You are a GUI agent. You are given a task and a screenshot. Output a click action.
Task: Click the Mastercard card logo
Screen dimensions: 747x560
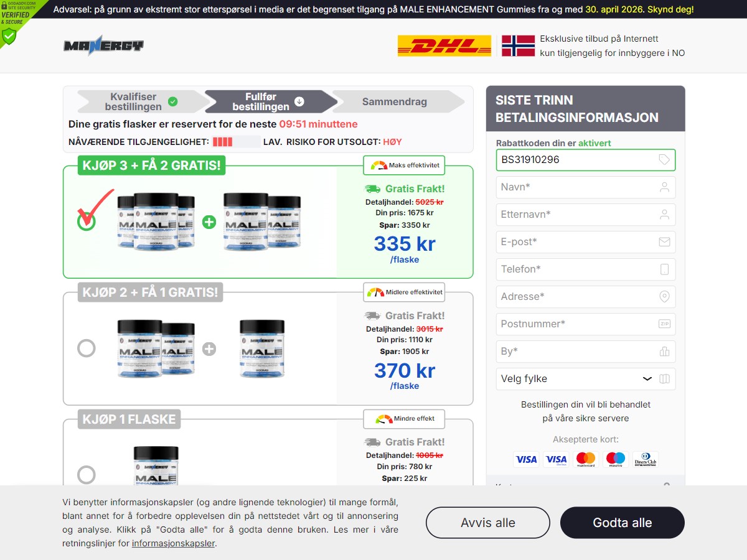point(586,460)
